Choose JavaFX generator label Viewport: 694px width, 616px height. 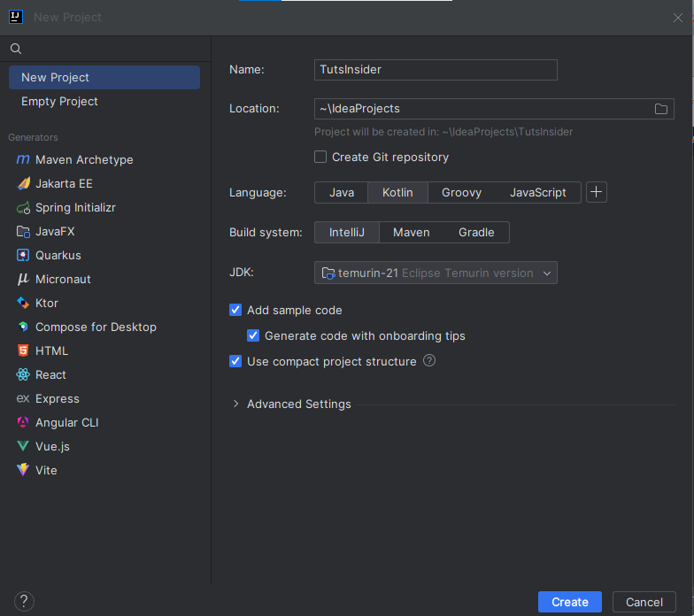(x=55, y=232)
